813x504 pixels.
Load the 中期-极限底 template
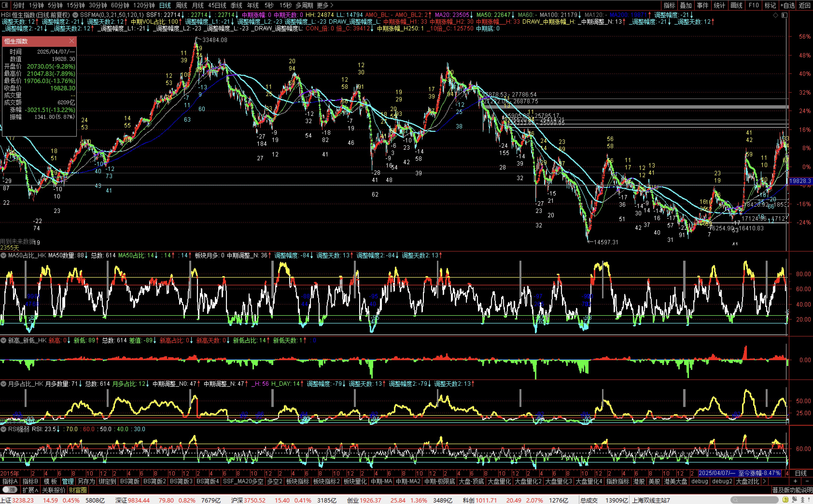(440, 481)
